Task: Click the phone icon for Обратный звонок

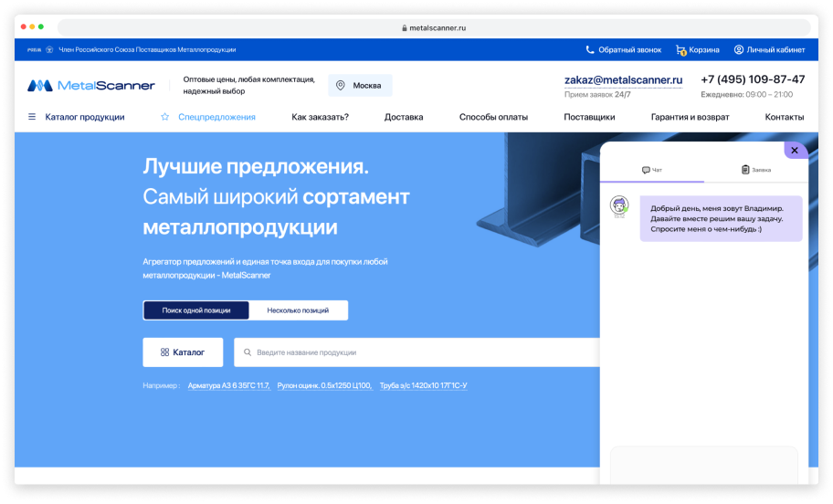Action: click(x=590, y=50)
